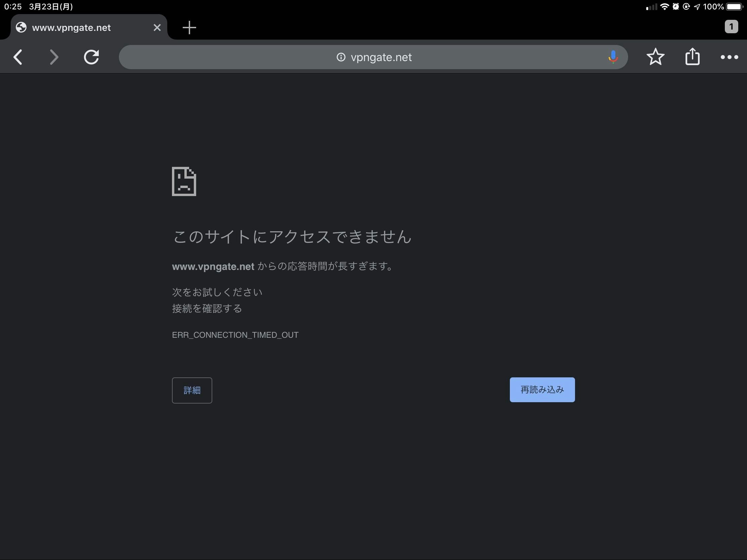
Task: Tap the rotation lock status icon
Action: [x=686, y=7]
